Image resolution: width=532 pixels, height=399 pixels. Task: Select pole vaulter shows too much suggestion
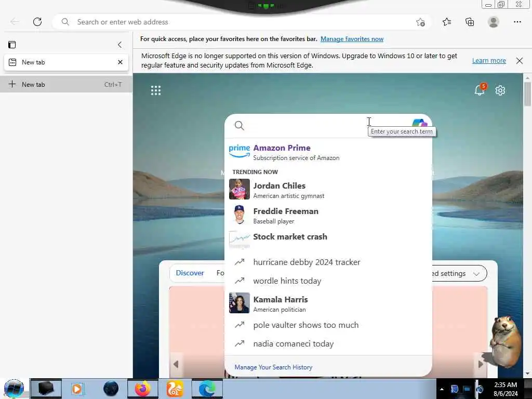tap(328, 325)
